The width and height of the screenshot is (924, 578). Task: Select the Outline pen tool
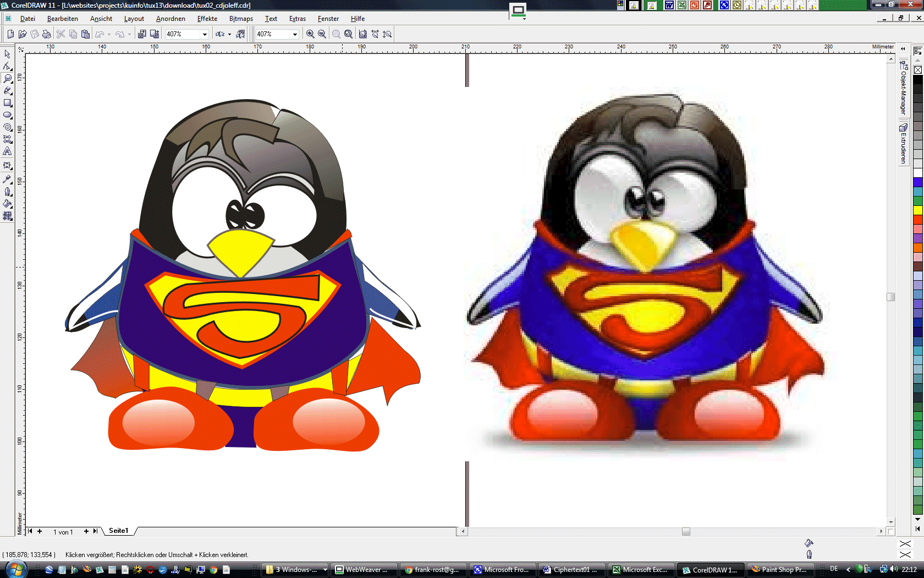pos(7,191)
